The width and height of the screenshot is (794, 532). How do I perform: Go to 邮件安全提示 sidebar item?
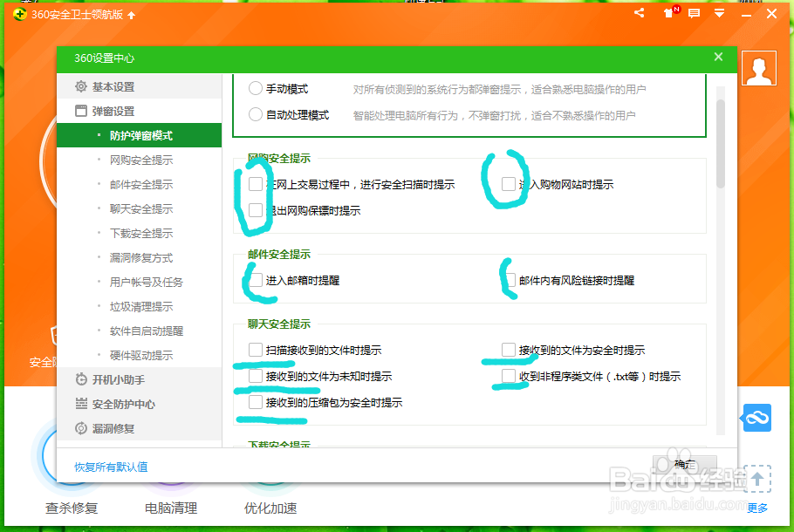pyautogui.click(x=140, y=184)
